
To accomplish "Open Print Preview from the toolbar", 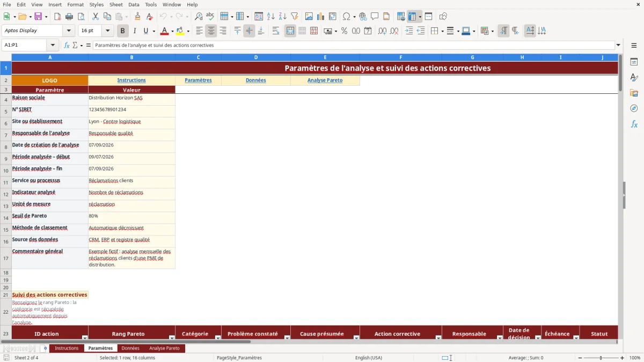I will pos(81,17).
